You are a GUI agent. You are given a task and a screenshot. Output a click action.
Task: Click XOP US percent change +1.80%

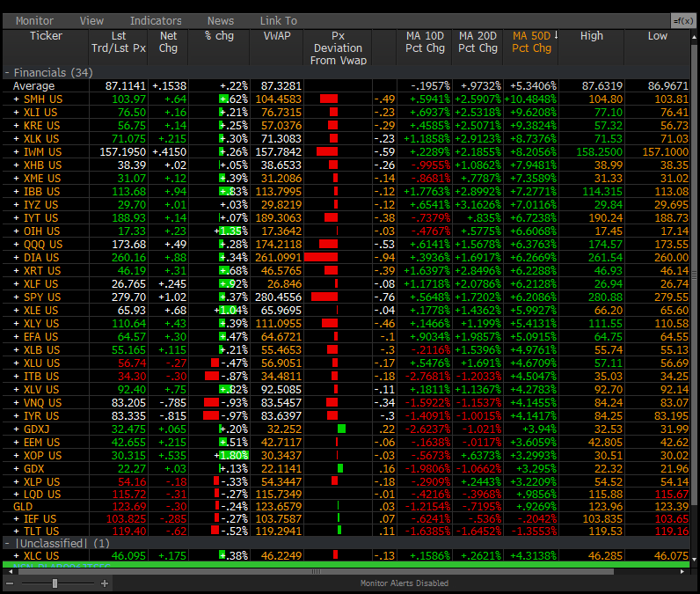pos(231,456)
